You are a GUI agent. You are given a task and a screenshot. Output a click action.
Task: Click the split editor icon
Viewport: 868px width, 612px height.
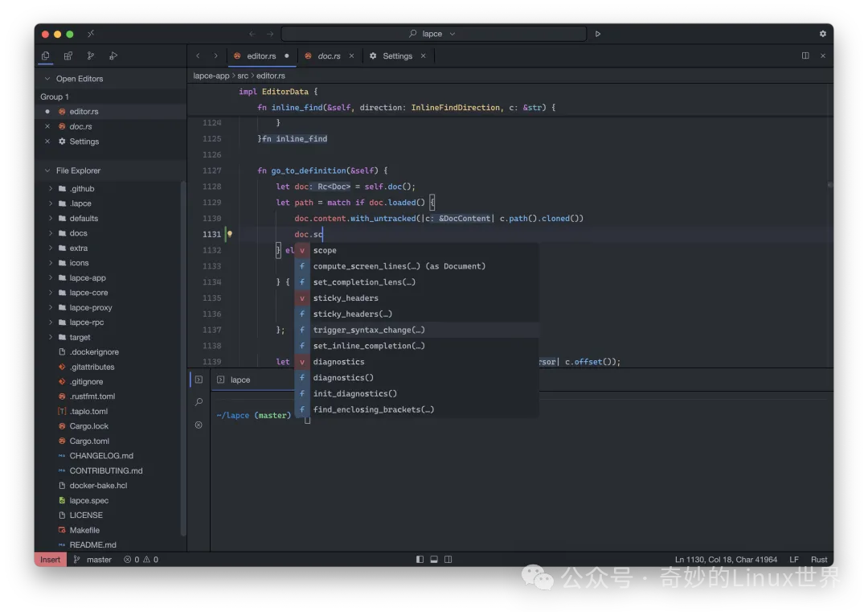click(x=805, y=55)
